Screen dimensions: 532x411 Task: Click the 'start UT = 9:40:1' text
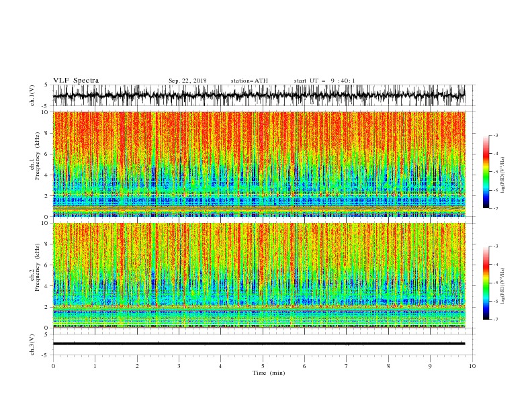pos(324,81)
